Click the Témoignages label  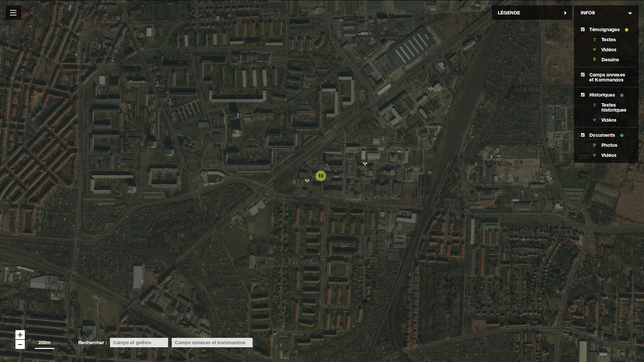click(x=604, y=29)
